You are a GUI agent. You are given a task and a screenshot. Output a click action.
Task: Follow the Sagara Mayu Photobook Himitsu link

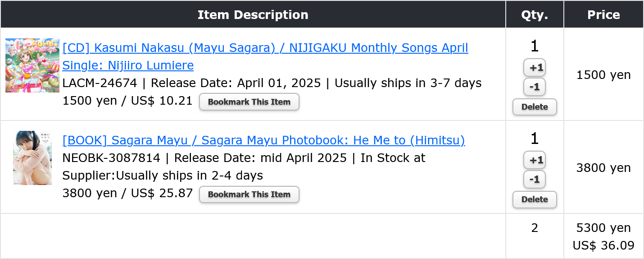click(263, 140)
